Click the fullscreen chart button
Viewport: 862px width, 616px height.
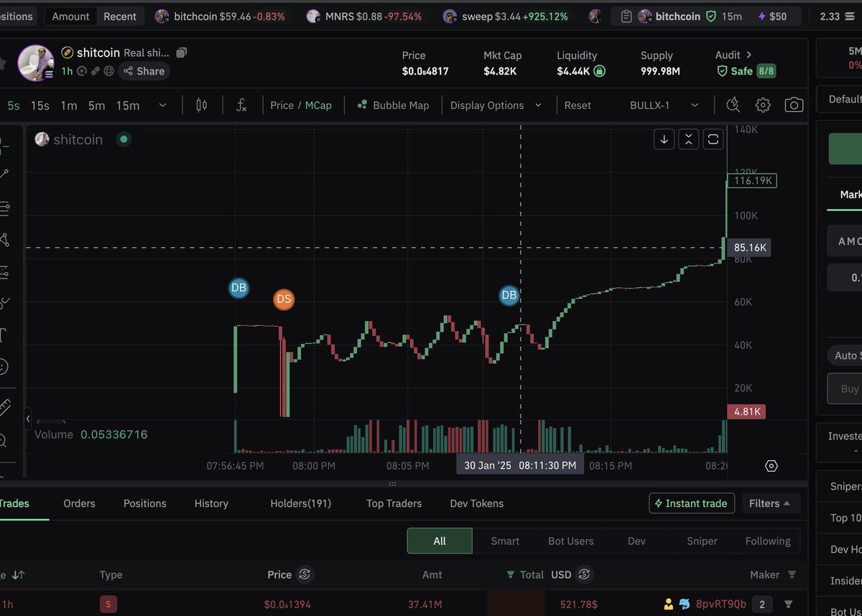click(x=713, y=139)
